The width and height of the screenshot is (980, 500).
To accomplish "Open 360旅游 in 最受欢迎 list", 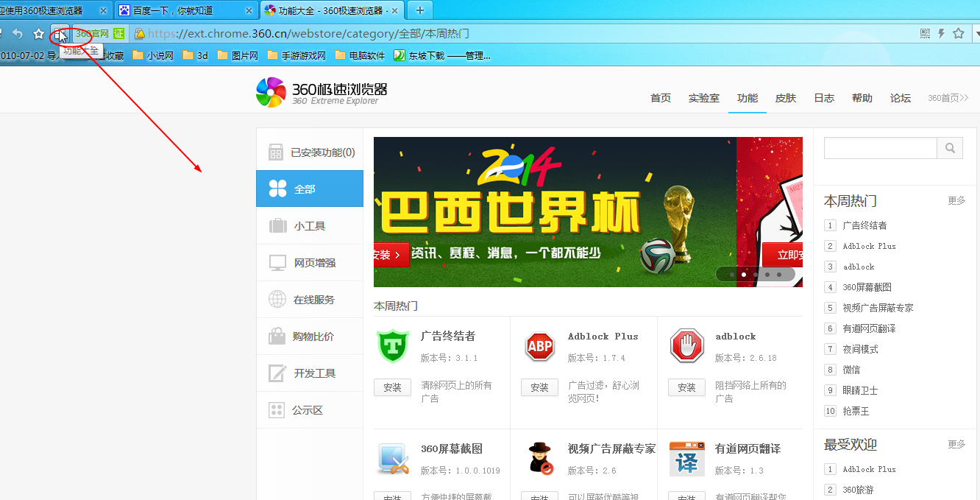I will 858,490.
